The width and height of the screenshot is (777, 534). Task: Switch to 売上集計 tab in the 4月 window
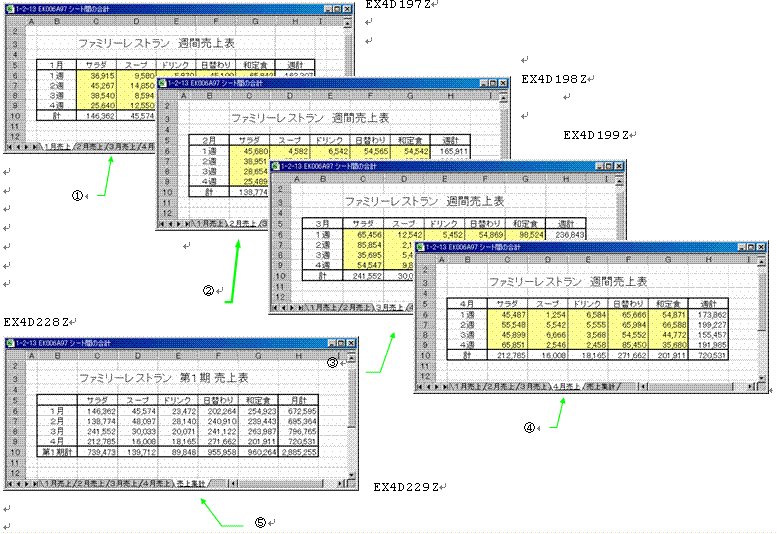tap(601, 386)
